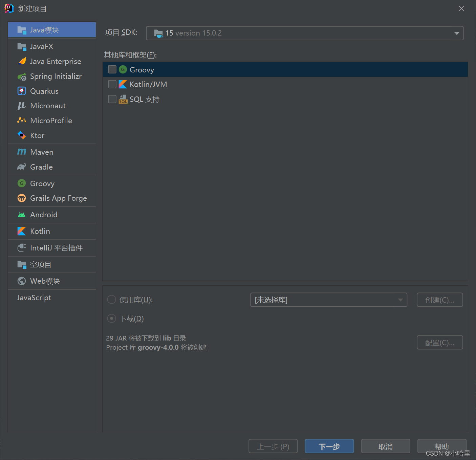The image size is (476, 460).
Task: Click the MicroProfile logo icon
Action: pos(22,120)
